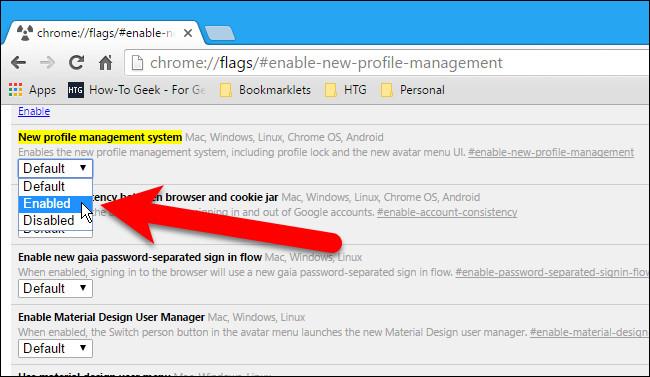Open the Apps grid shortcut in bookmarks bar
The image size is (650, 377).
[32, 90]
